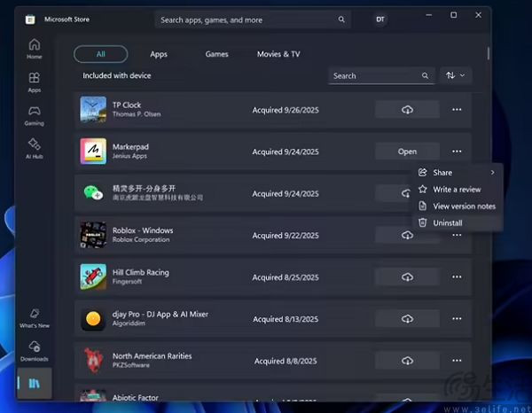Open the sort order dropdown
The height and width of the screenshot is (413, 532).
tap(456, 76)
